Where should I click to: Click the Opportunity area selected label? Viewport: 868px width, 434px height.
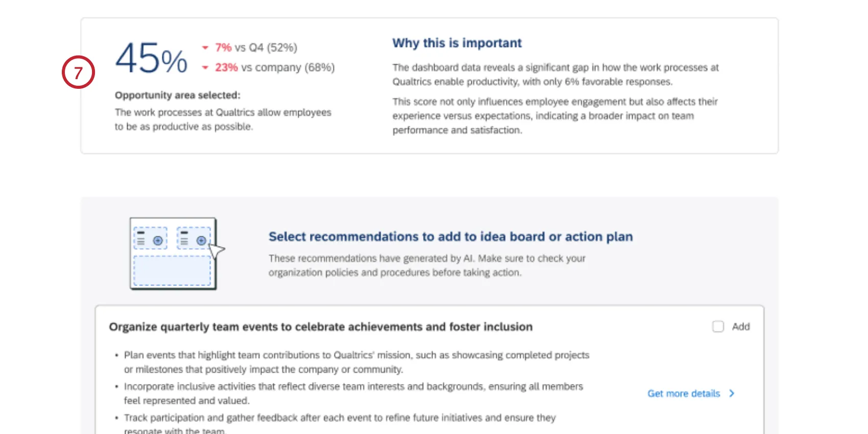click(x=177, y=95)
